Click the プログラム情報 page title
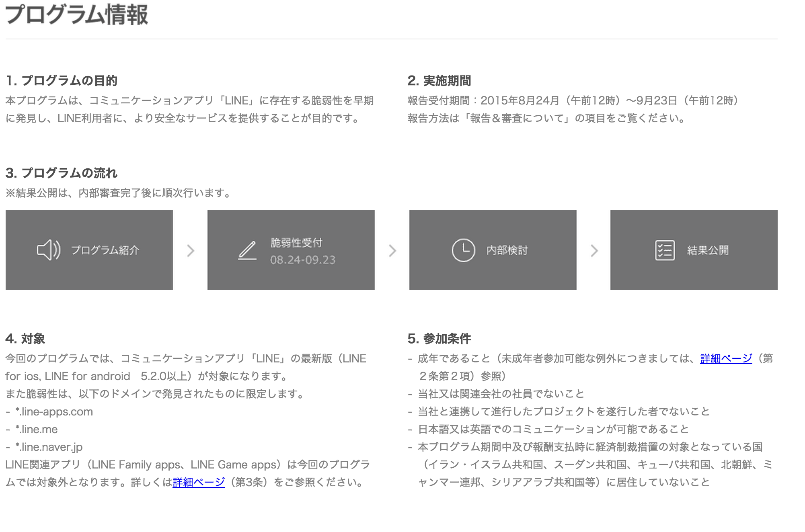 point(77,15)
